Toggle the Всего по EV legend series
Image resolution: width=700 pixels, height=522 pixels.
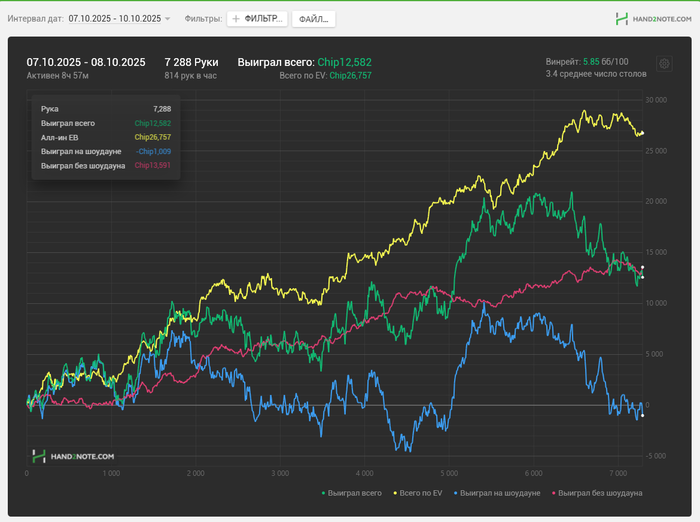click(418, 493)
